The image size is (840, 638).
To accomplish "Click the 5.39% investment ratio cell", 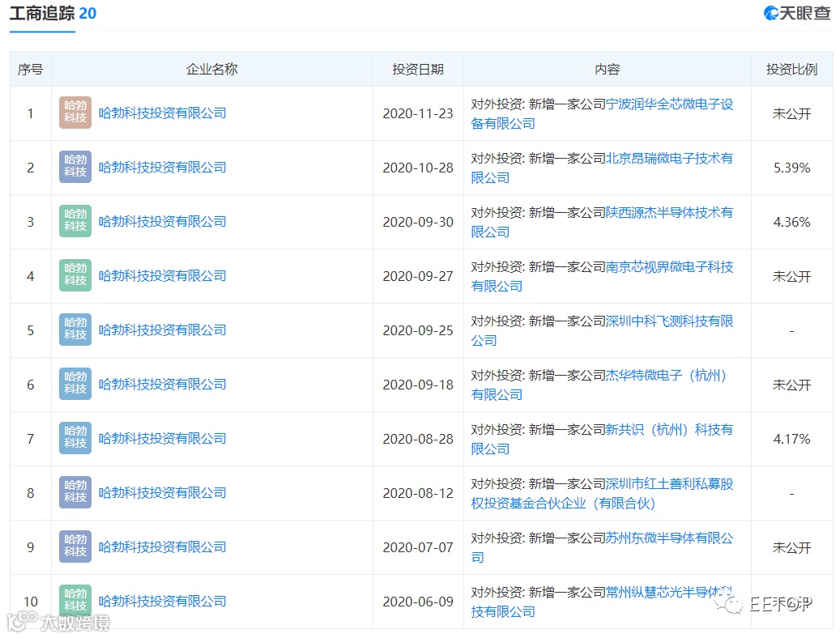I will 791,168.
